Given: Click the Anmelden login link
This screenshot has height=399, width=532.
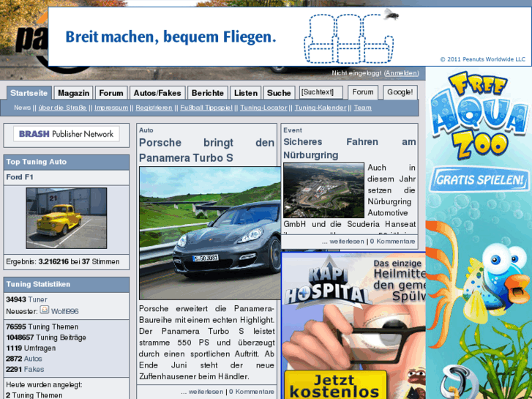Looking at the screenshot, I should 401,73.
